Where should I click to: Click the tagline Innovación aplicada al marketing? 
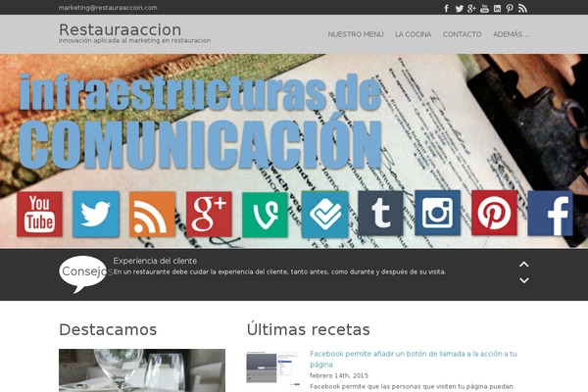coord(134,40)
